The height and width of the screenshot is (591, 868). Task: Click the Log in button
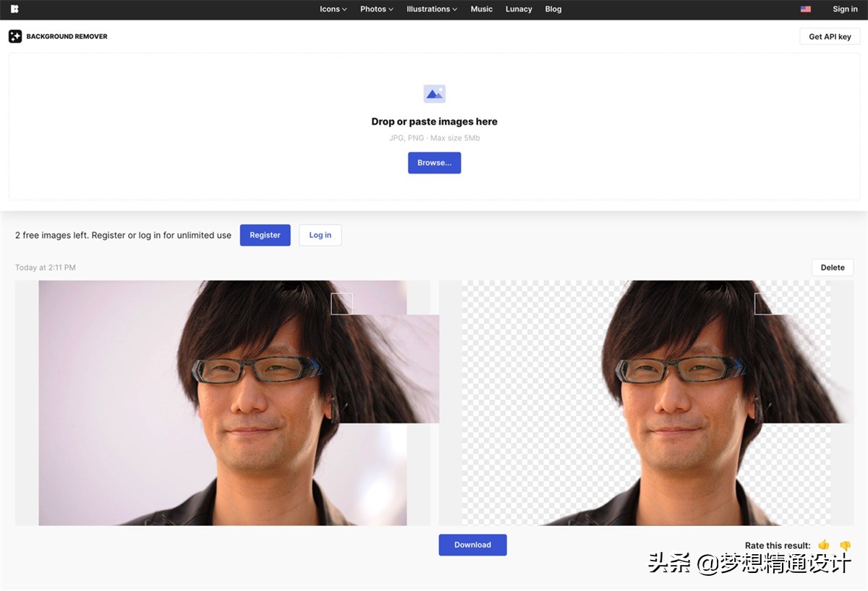(320, 235)
